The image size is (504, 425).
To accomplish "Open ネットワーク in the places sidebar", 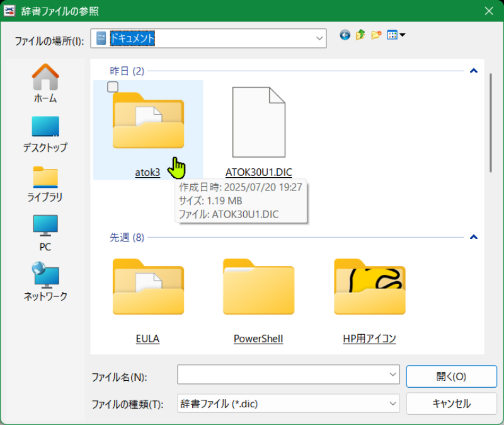I will [45, 282].
